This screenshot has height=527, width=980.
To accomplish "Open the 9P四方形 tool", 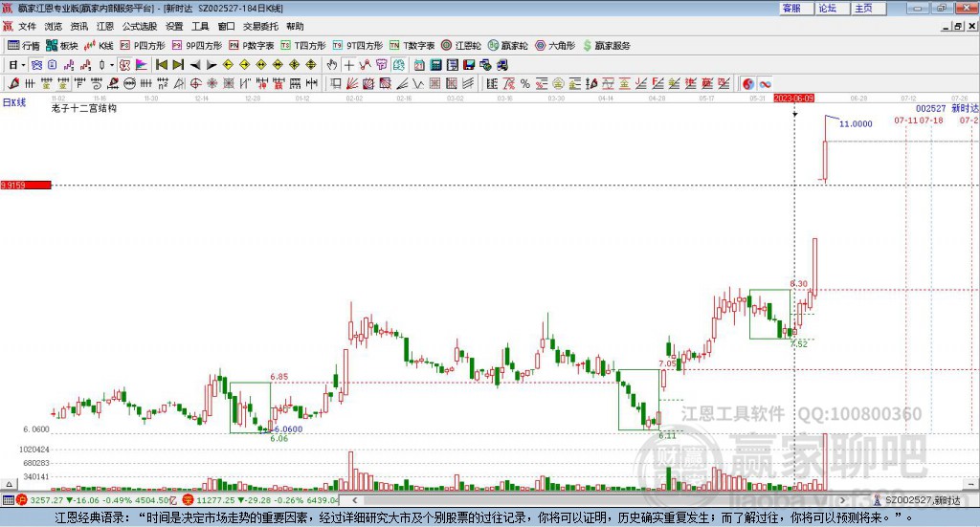I will [x=197, y=46].
